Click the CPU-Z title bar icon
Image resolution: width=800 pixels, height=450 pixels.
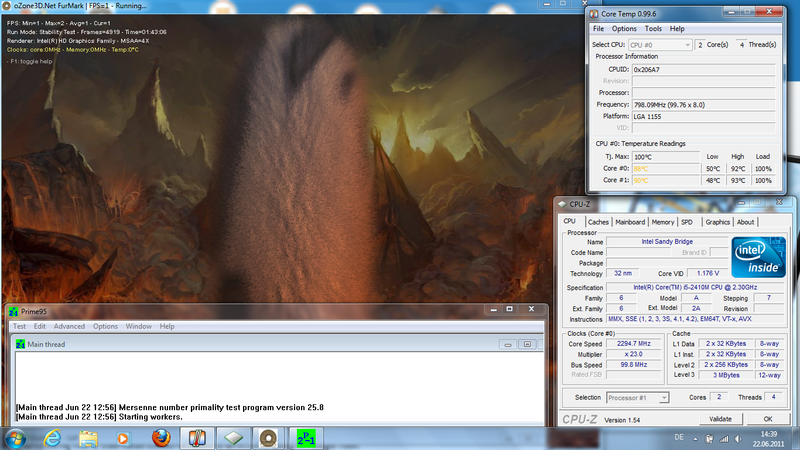click(x=562, y=204)
